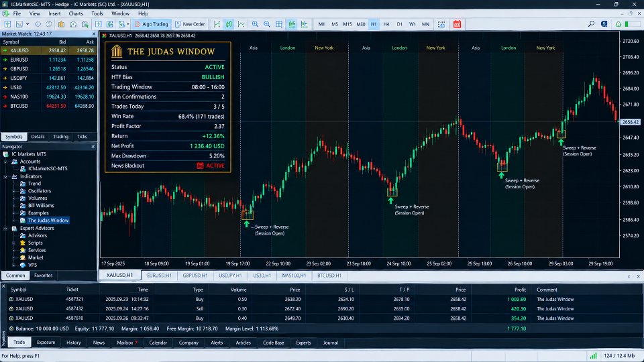Screen dimensions: 644x362
Task: Click the tile windows grid icon
Action: 279,24
